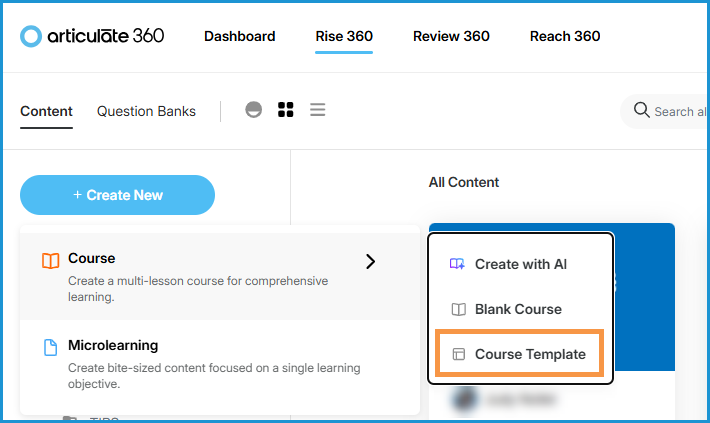Click into the Search input field

click(680, 111)
